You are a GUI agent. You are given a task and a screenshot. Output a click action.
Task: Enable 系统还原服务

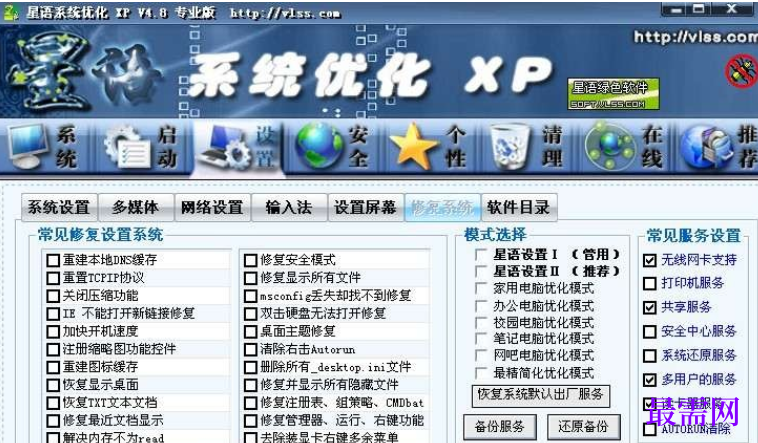coord(650,356)
